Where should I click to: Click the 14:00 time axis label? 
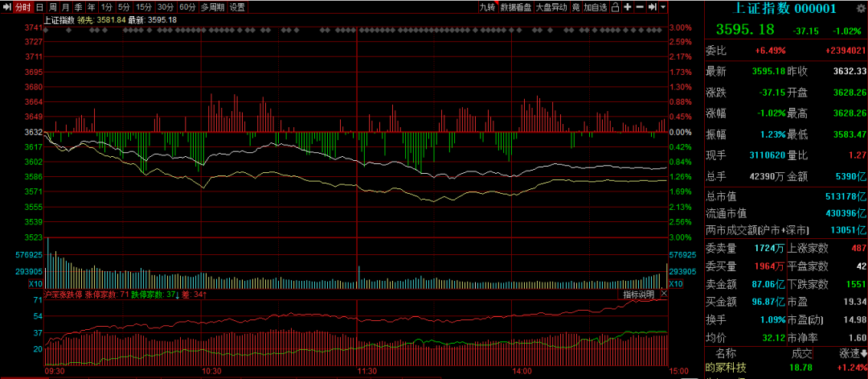coord(522,371)
